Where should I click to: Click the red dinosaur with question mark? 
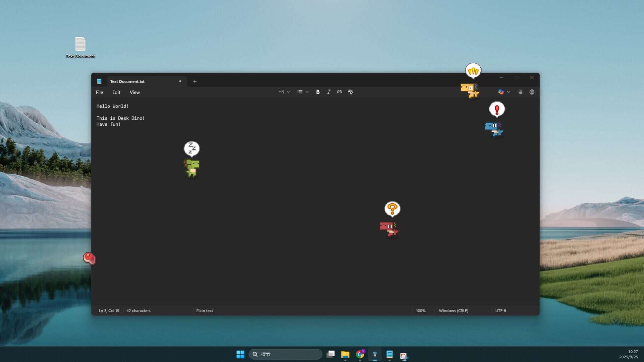[x=389, y=229]
